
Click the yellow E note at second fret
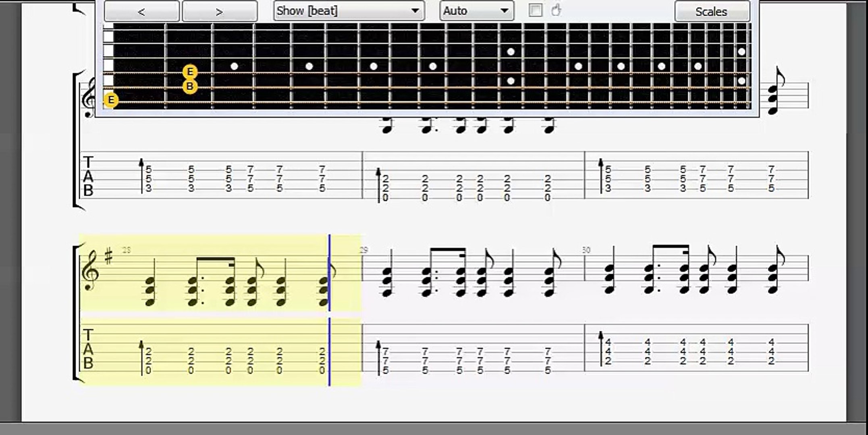[190, 72]
